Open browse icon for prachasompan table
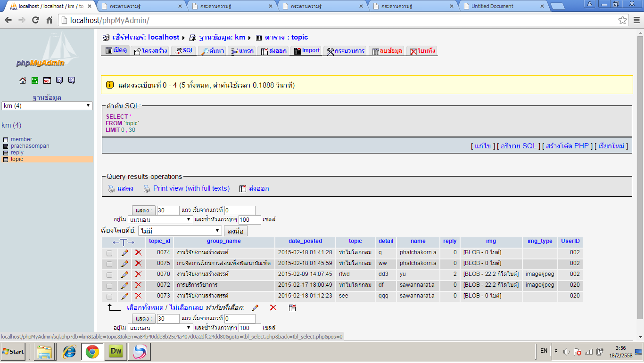This screenshot has width=644, height=363. point(6,146)
